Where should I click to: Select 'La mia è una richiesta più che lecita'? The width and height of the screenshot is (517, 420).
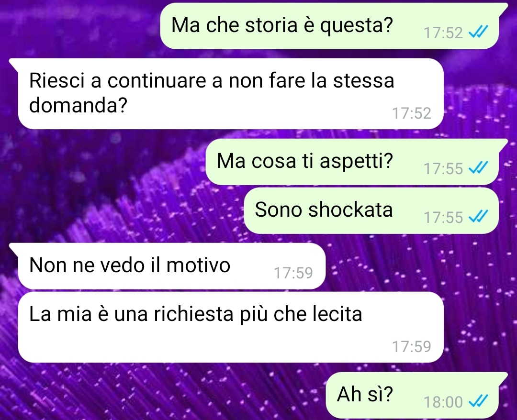[x=231, y=327]
